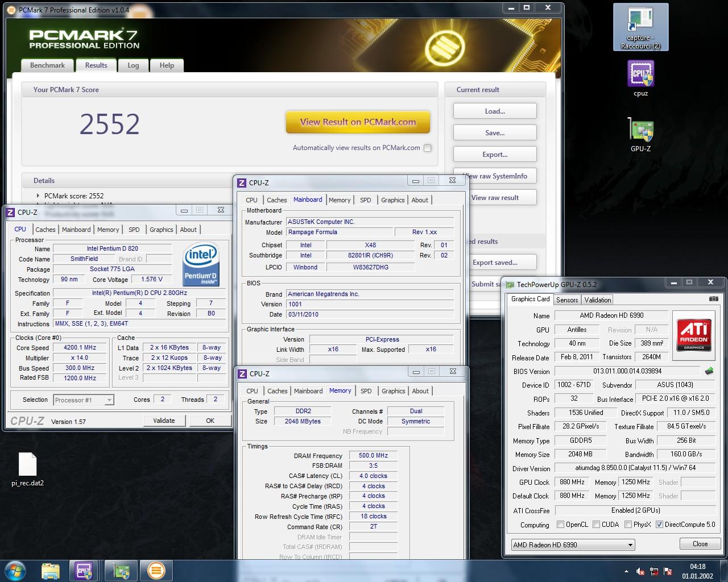The width and height of the screenshot is (728, 582).
Task: Click the taskbar clock showing 04:18
Action: (x=698, y=571)
